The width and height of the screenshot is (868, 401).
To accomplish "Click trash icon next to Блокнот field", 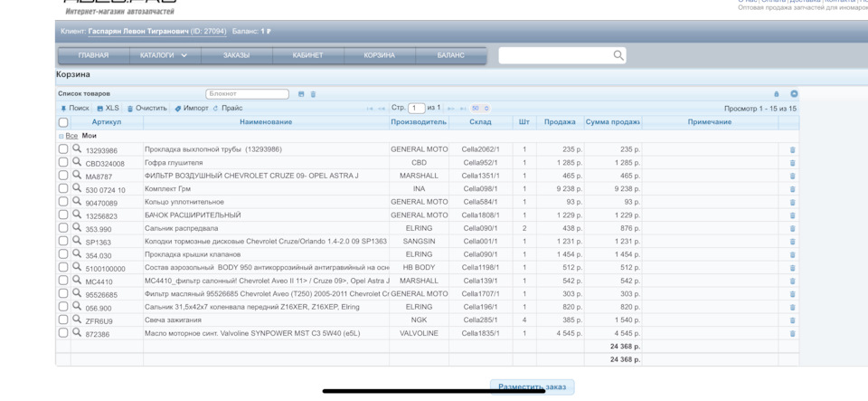I will point(314,94).
